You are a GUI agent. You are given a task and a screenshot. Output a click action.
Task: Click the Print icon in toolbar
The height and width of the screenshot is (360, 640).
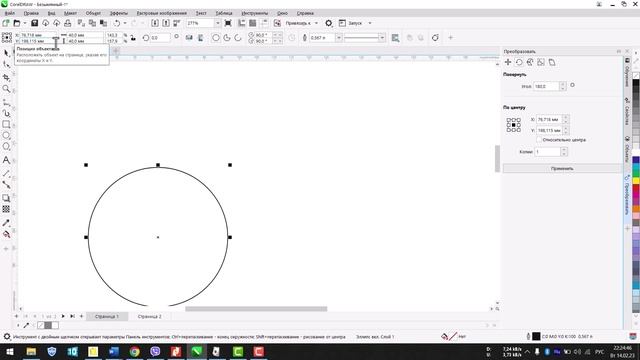pos(68,23)
